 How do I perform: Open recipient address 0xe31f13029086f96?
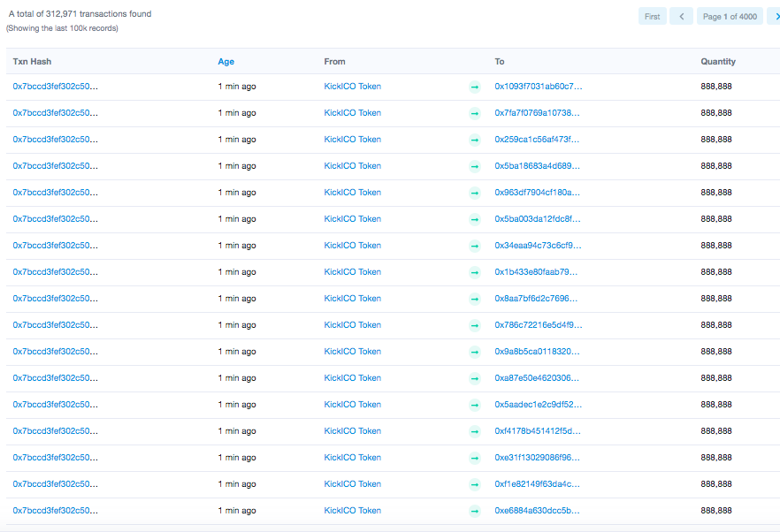537,458
